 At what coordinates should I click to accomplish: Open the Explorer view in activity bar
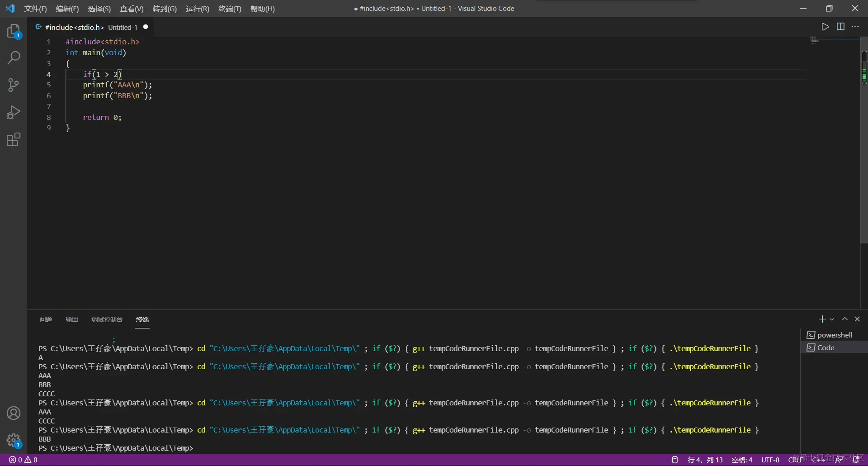pyautogui.click(x=14, y=31)
